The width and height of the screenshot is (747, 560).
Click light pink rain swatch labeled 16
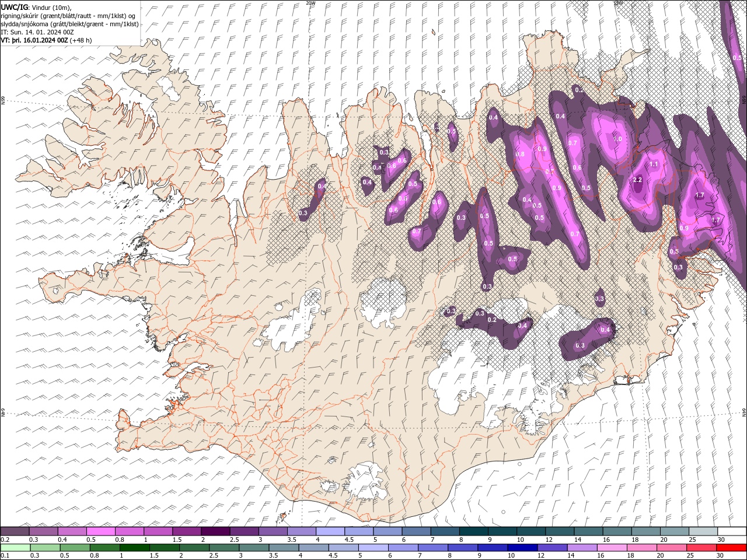coord(612,548)
